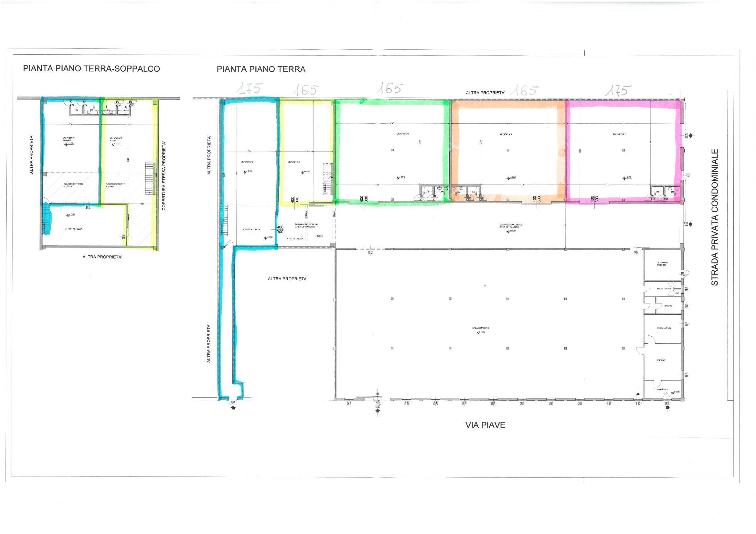Image resolution: width=756 pixels, height=534 pixels.
Task: Click the SPOGLIATOIO label next to WC
Action: tap(663, 288)
